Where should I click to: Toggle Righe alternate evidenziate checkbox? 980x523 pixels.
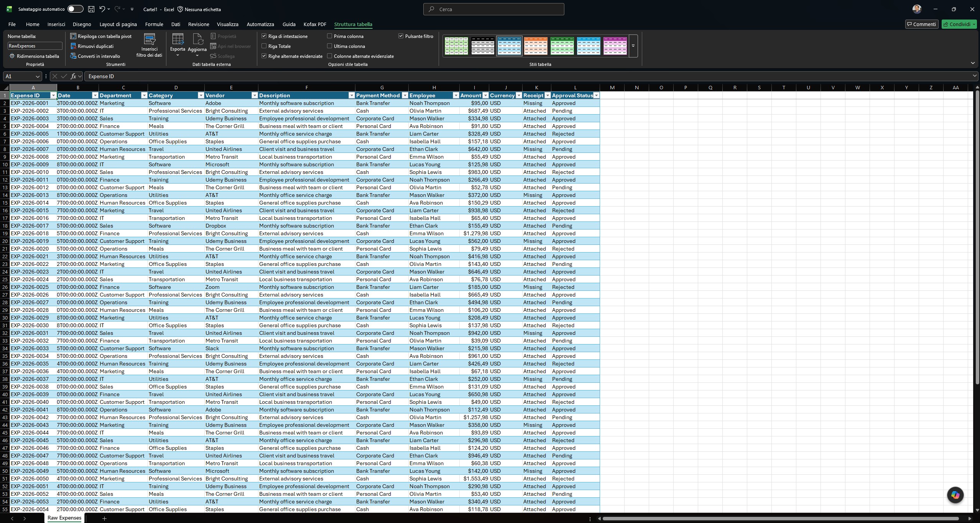[264, 56]
